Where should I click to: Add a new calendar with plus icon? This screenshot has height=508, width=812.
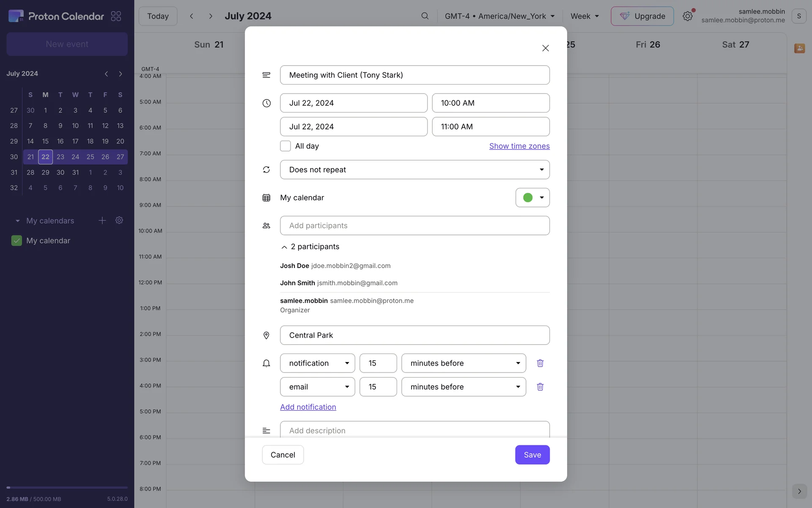tap(102, 220)
